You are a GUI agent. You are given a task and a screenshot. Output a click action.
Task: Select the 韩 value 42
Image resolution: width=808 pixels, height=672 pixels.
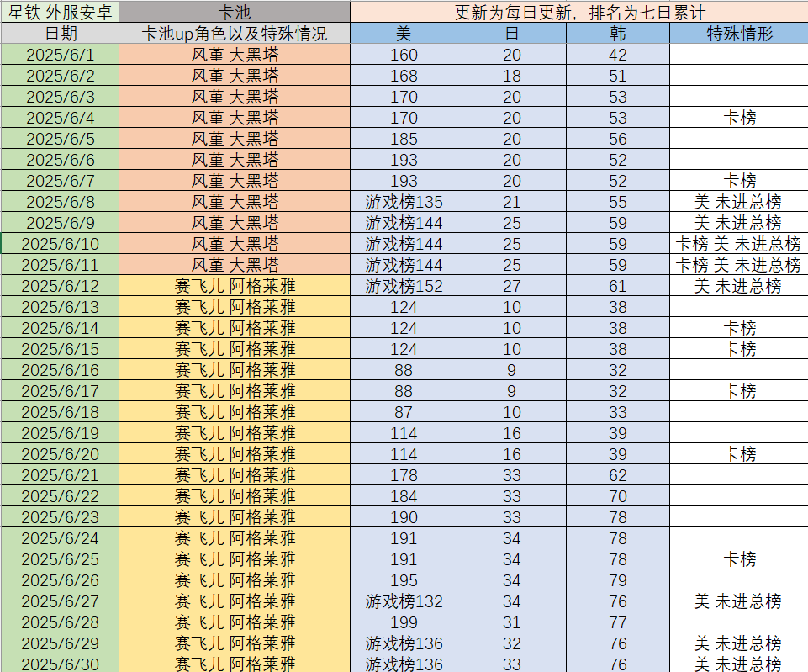click(x=618, y=55)
